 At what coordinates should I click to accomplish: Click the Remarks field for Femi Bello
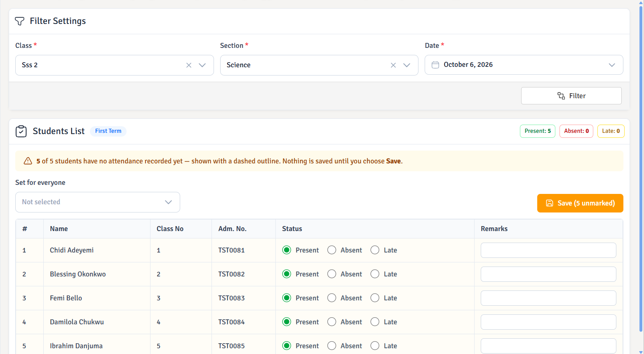click(548, 298)
